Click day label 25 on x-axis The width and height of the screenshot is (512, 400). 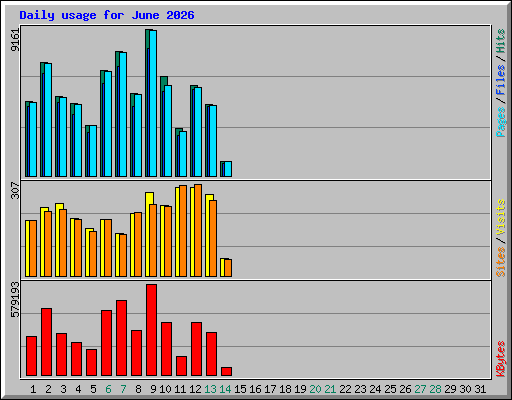point(390,389)
